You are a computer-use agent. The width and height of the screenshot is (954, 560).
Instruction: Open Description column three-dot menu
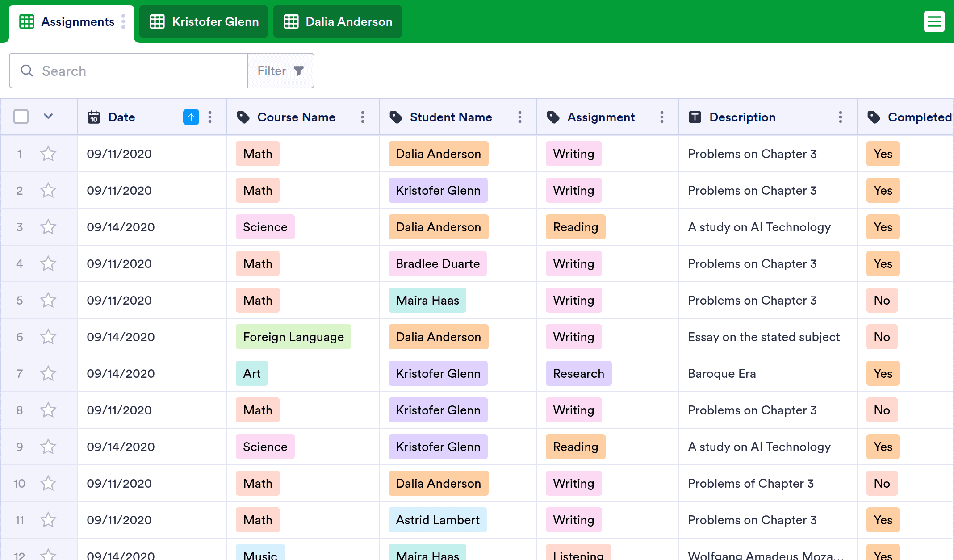(x=841, y=117)
